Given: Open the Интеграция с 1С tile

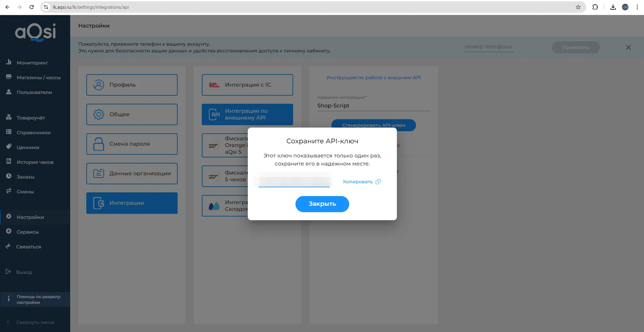Looking at the screenshot, I should pyautogui.click(x=247, y=85).
